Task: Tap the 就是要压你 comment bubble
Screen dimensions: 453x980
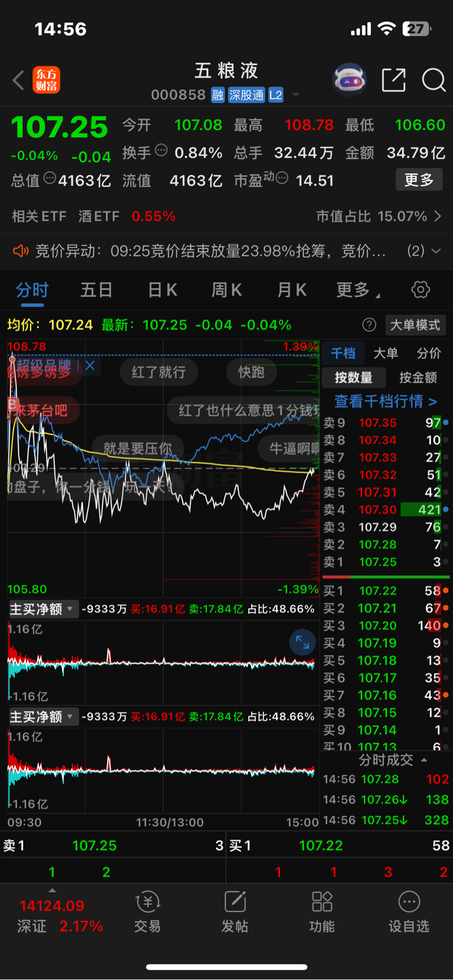Action: coord(138,448)
